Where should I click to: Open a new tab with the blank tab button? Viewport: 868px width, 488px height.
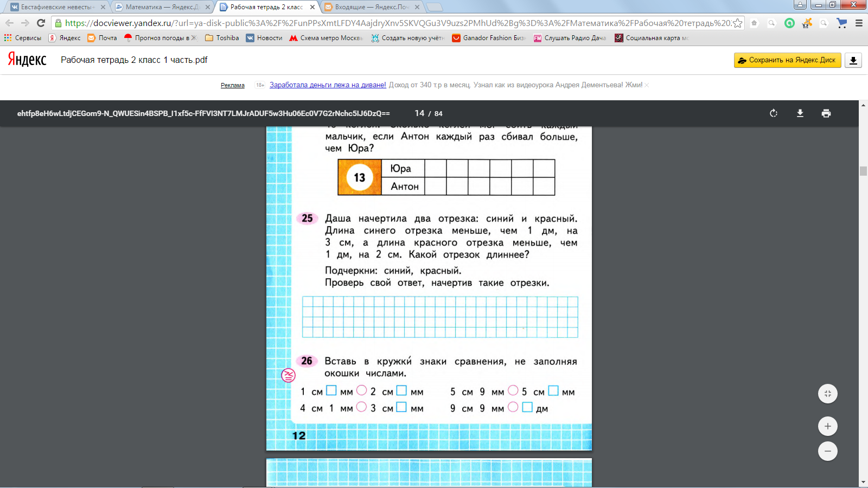435,7
